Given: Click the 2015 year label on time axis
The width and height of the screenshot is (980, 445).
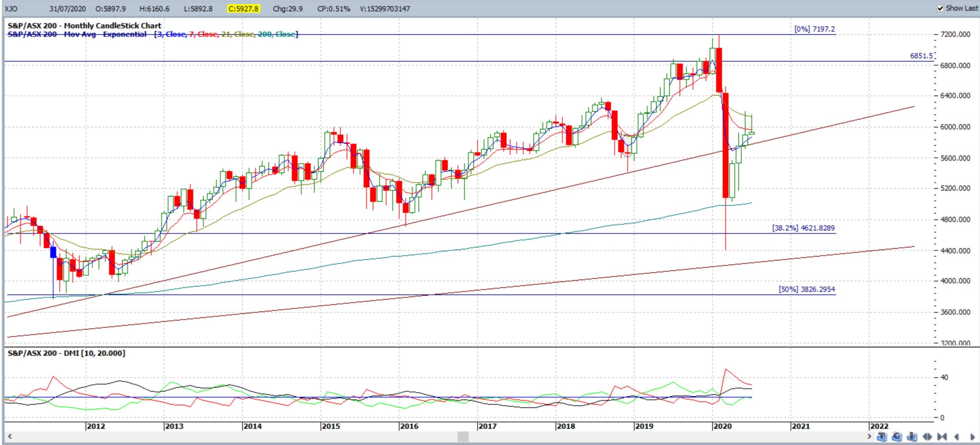Looking at the screenshot, I should click(330, 426).
